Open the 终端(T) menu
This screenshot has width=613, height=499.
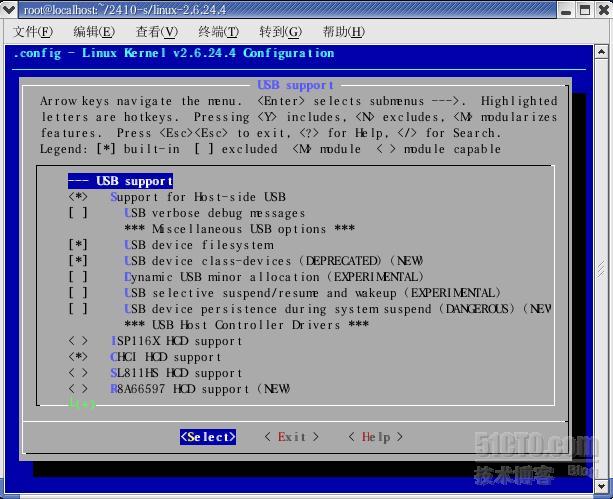(219, 31)
